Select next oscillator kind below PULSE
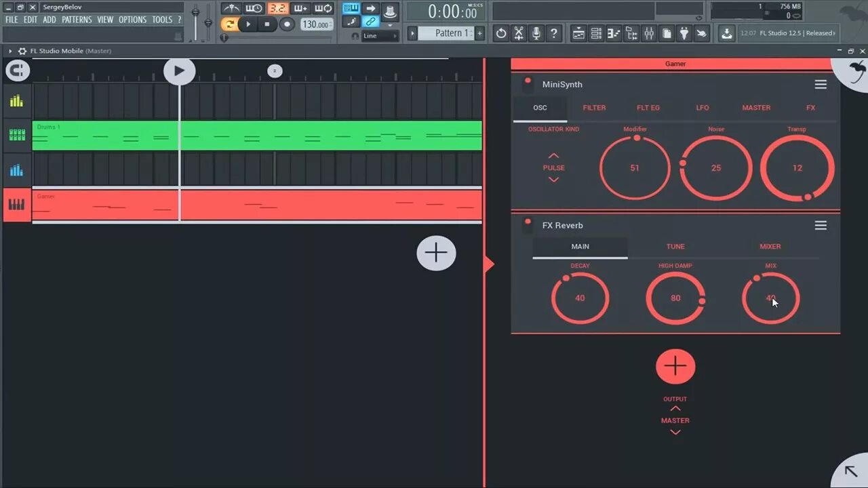868x488 pixels. click(553, 180)
